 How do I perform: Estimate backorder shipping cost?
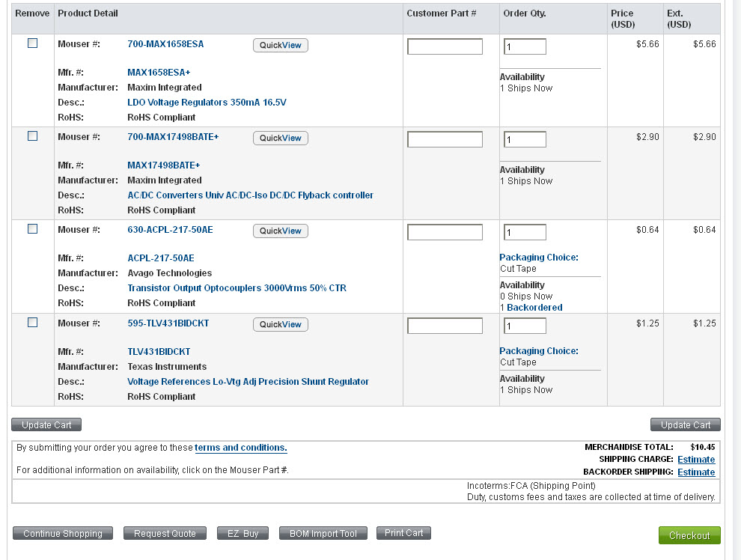point(696,472)
